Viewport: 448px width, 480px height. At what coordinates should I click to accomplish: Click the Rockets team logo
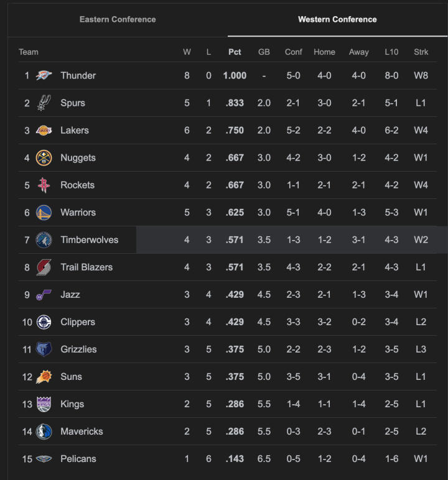tap(44, 185)
